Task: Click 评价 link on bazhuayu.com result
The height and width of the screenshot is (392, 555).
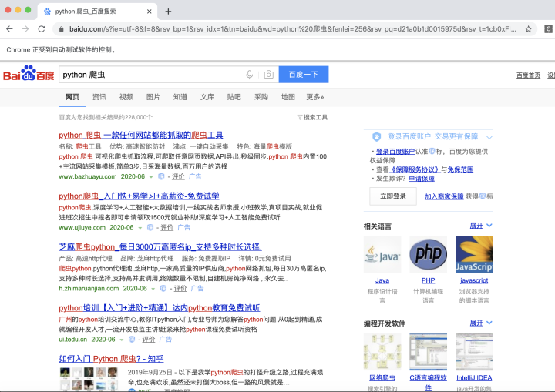Action: (x=178, y=176)
